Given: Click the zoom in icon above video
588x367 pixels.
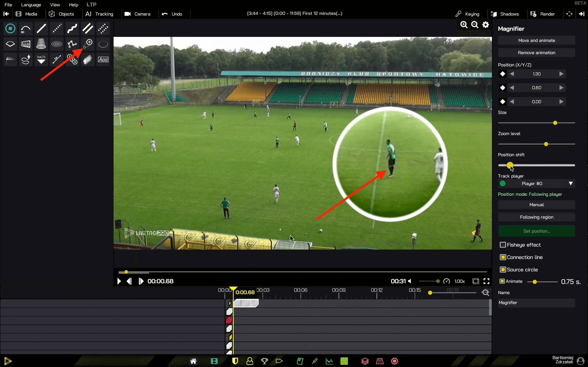Looking at the screenshot, I should (x=464, y=25).
